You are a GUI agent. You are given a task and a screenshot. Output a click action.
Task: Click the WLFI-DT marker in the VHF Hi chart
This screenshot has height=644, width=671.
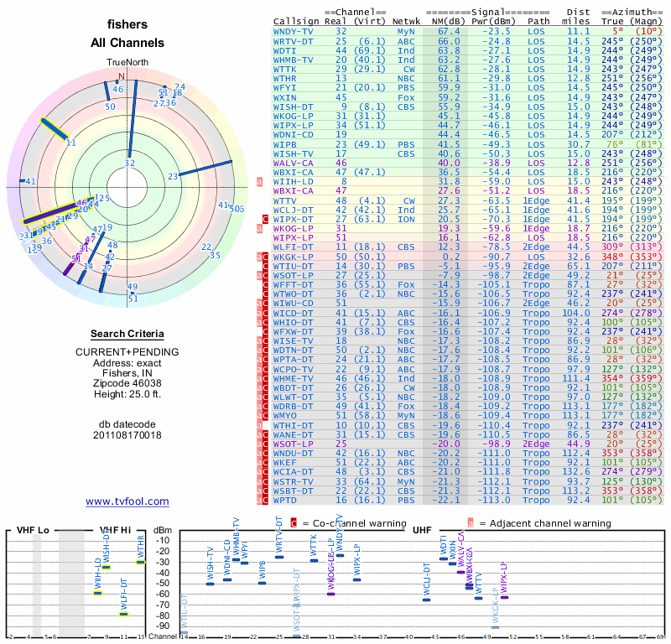(123, 615)
